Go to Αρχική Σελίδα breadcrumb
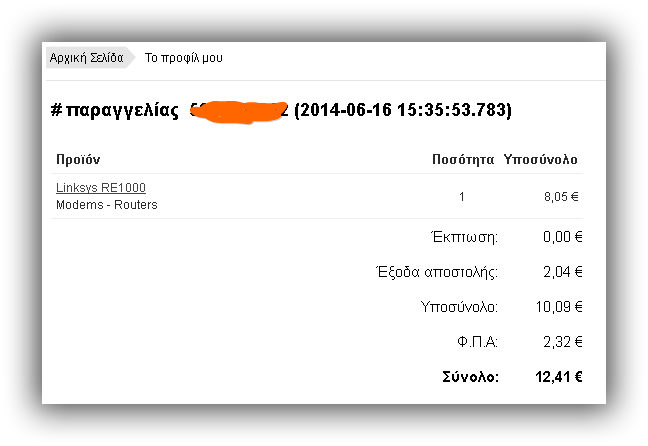This screenshot has width=648, height=446. [x=87, y=58]
